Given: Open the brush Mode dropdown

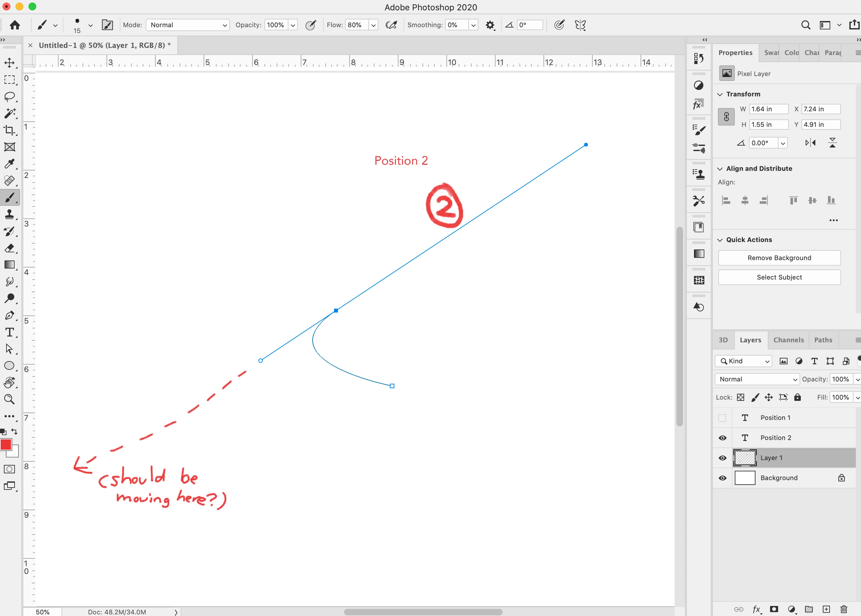Looking at the screenshot, I should [187, 25].
